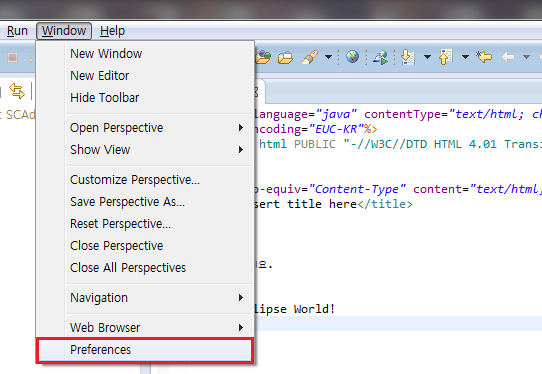
Task: Click the Open Type folder icon
Action: tap(263, 57)
